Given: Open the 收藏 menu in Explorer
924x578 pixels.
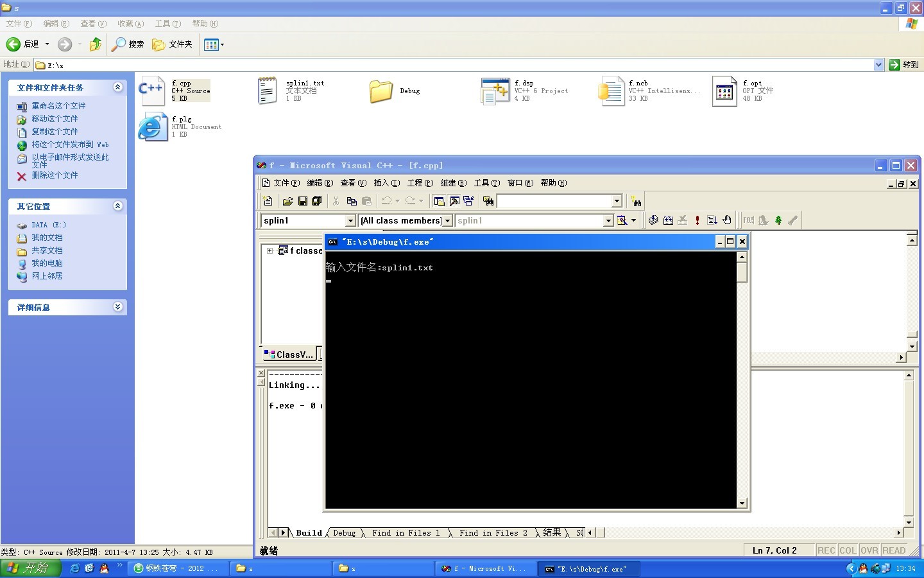Looking at the screenshot, I should click(x=130, y=24).
